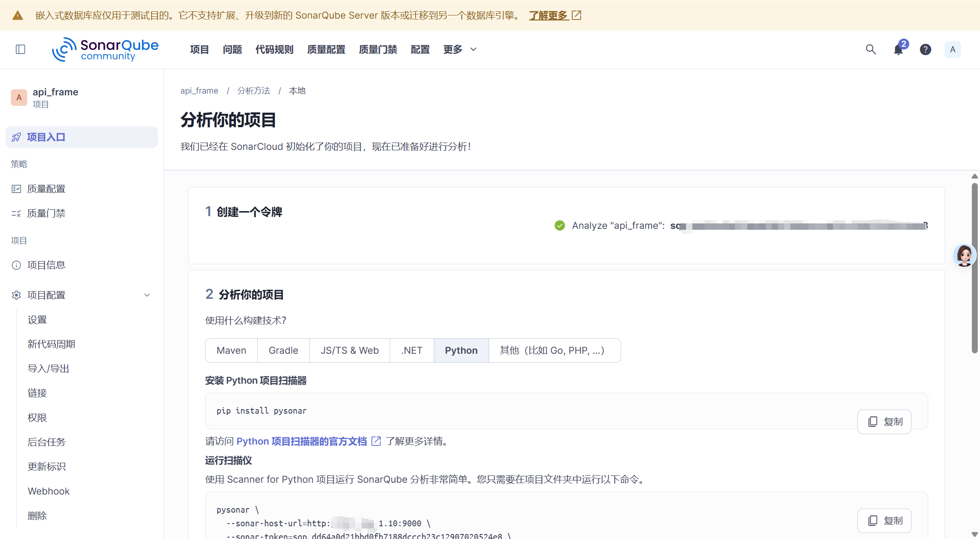The height and width of the screenshot is (539, 980).
Task: Toggle the sidebar collapse icon
Action: pyautogui.click(x=20, y=49)
